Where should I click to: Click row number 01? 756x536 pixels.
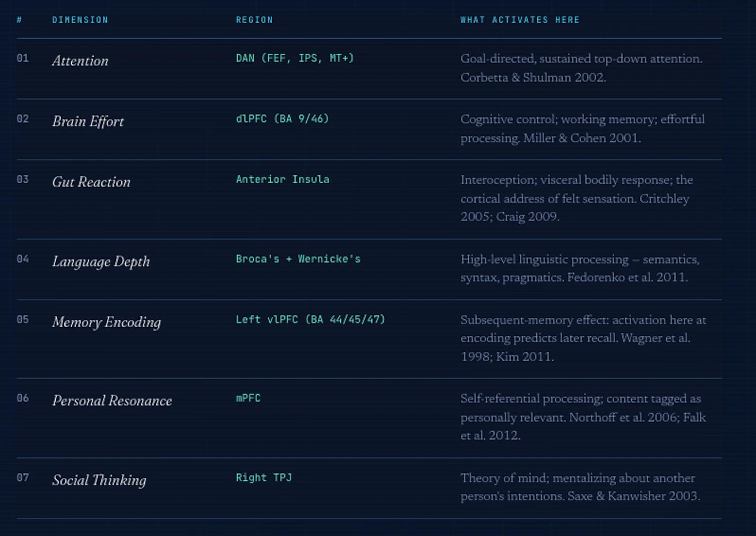coord(23,58)
